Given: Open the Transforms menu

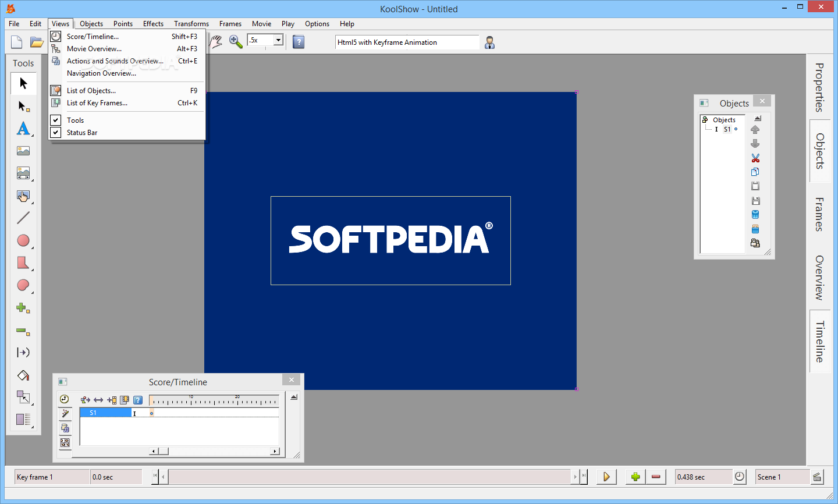Looking at the screenshot, I should click(191, 24).
